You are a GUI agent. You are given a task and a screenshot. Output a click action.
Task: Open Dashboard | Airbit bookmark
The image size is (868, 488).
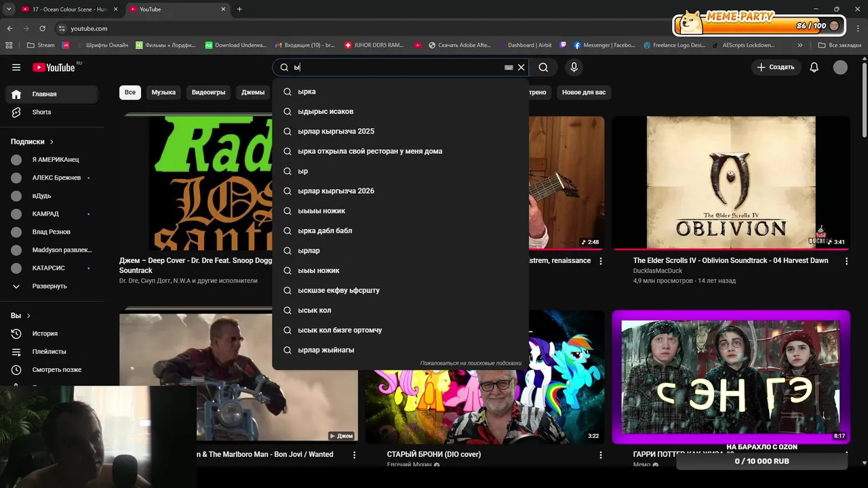click(525, 45)
